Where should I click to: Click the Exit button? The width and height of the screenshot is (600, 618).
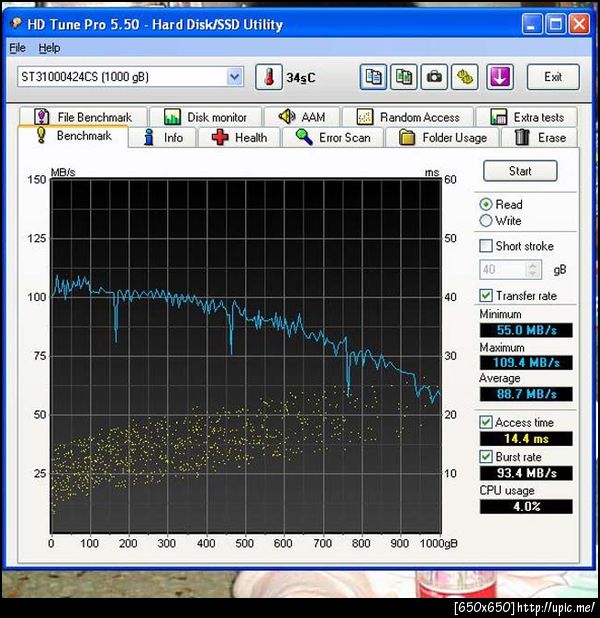click(x=553, y=77)
